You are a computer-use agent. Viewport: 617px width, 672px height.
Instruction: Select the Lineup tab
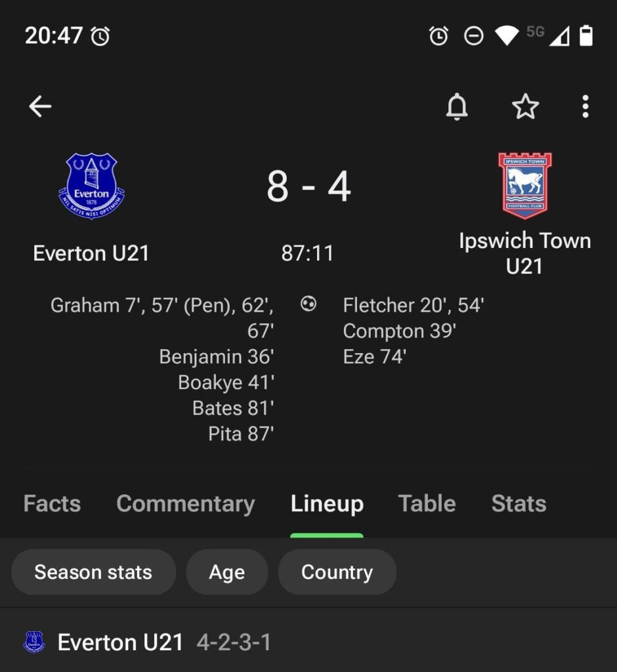point(327,503)
